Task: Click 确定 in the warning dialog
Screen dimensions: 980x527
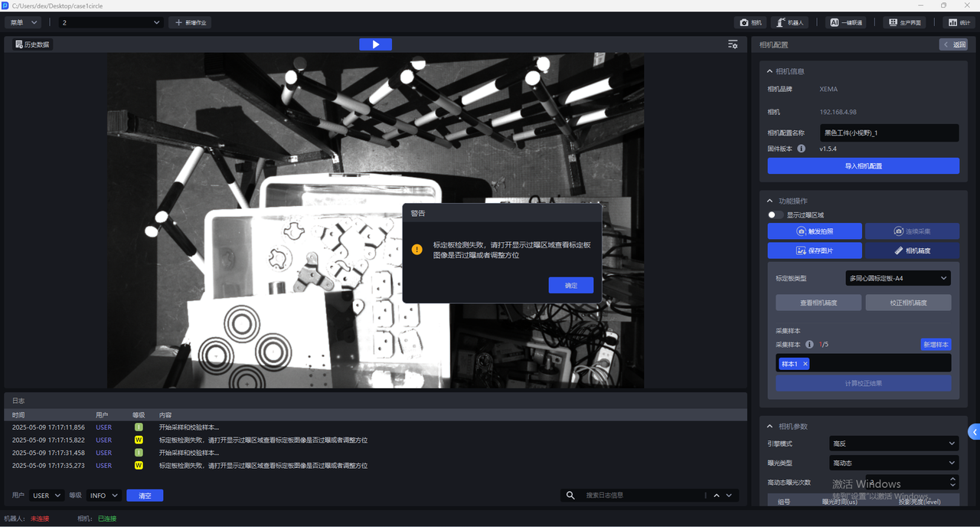Action: [x=571, y=285]
